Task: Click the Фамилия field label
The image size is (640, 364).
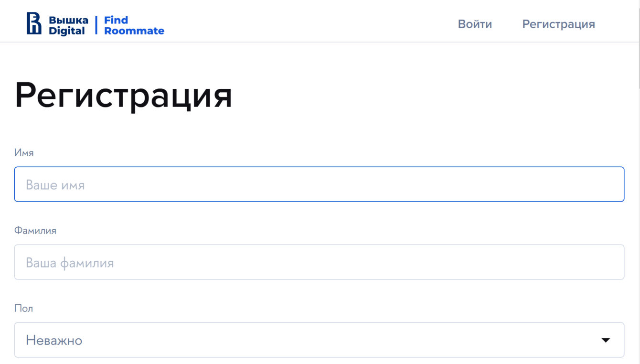Action: click(35, 231)
